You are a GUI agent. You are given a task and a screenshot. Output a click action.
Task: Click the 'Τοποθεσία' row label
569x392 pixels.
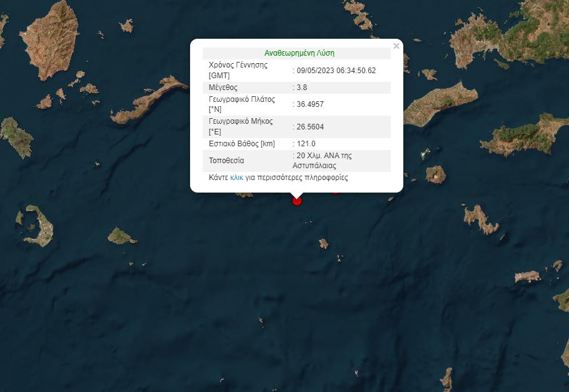(x=226, y=161)
